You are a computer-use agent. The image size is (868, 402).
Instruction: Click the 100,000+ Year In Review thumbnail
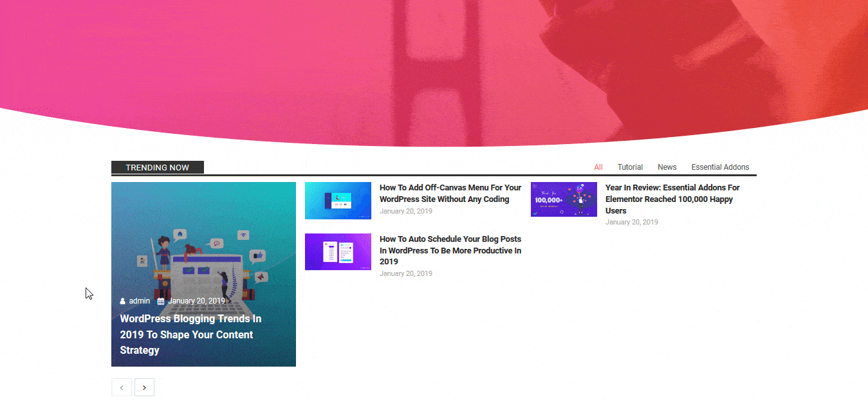564,199
